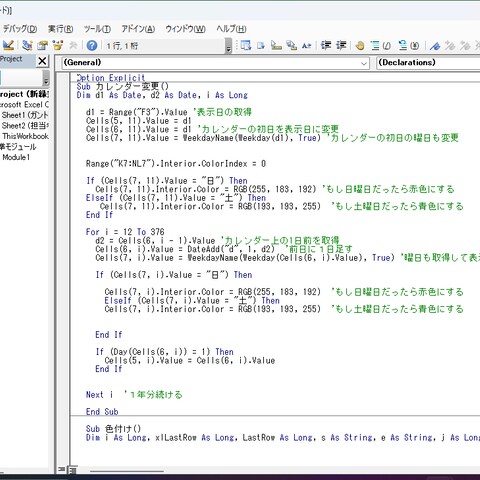The height and width of the screenshot is (480, 480).
Task: Close the Project panel
Action: [x=42, y=61]
